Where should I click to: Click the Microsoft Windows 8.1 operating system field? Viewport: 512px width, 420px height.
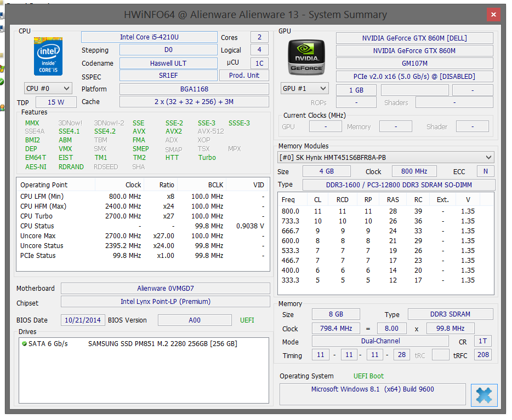[372, 389]
